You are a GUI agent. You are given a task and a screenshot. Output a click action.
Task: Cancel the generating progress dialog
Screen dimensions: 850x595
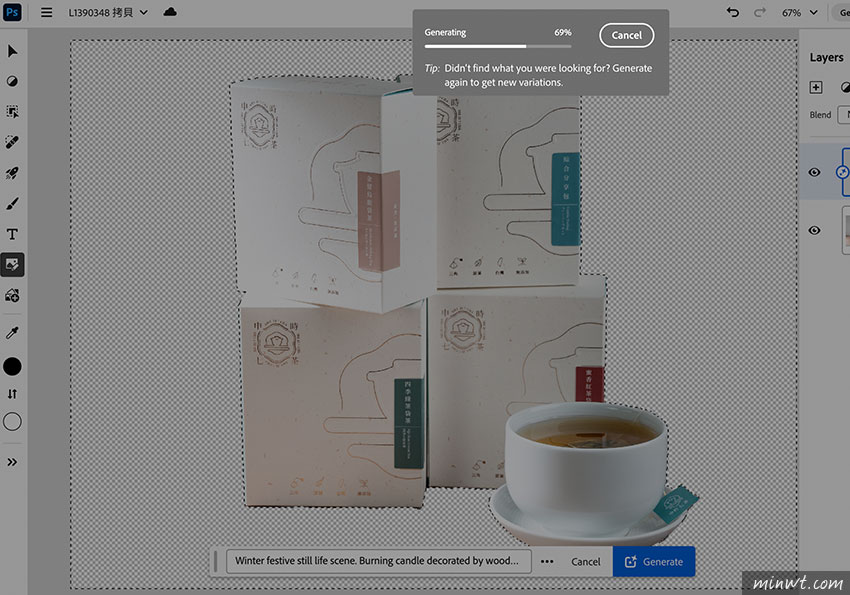point(627,35)
